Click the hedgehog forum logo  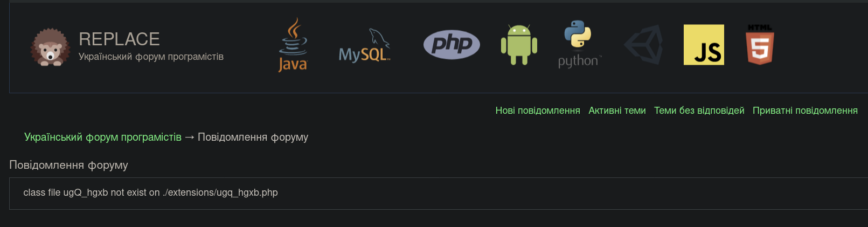pos(50,47)
